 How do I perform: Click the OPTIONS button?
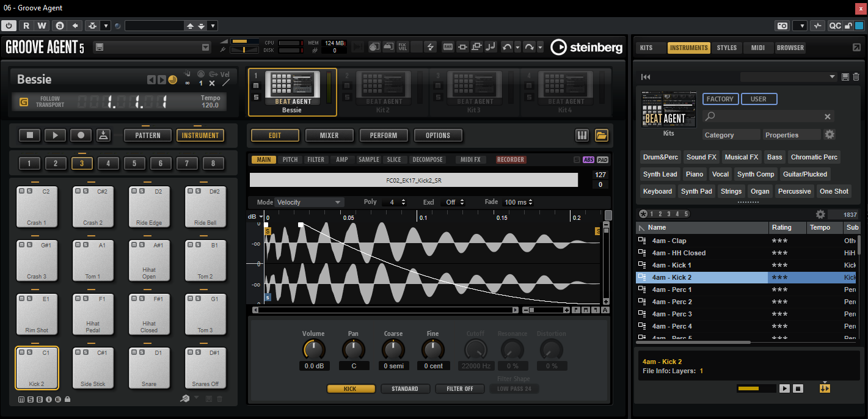(x=438, y=136)
